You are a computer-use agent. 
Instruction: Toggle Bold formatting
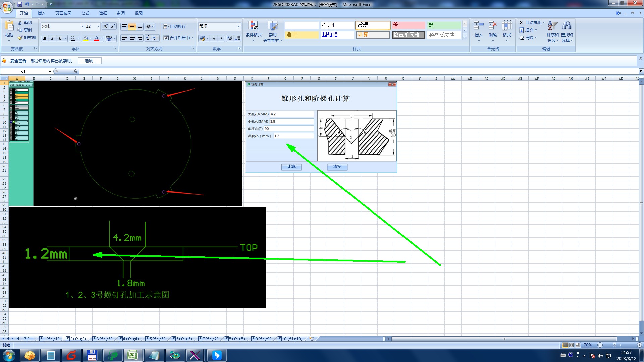point(45,38)
